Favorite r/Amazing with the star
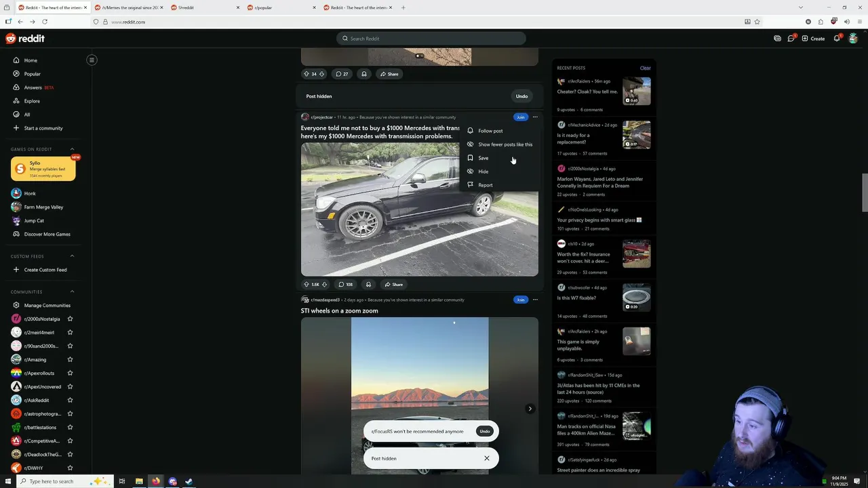This screenshot has height=488, width=868. tap(70, 359)
